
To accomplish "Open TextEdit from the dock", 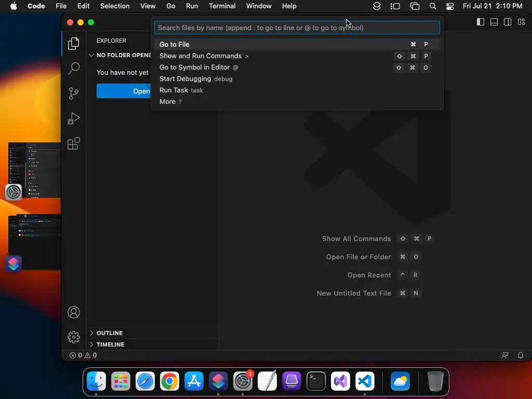I will click(x=268, y=381).
